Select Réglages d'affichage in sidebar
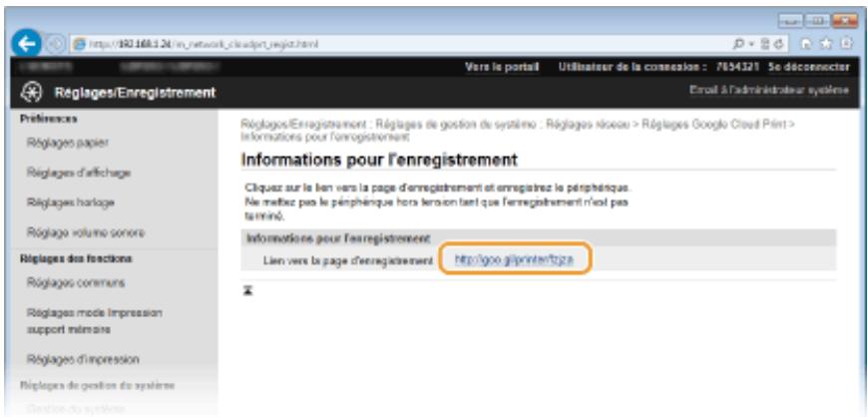 coord(79,173)
